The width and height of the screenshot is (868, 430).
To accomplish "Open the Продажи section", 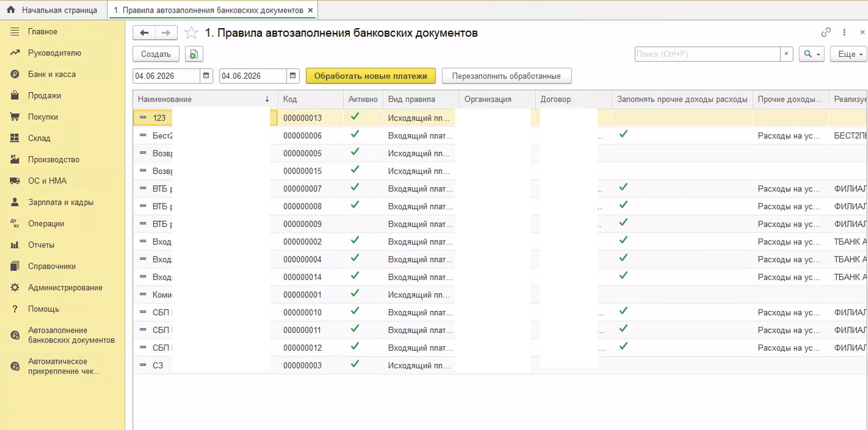I will pyautogui.click(x=45, y=96).
